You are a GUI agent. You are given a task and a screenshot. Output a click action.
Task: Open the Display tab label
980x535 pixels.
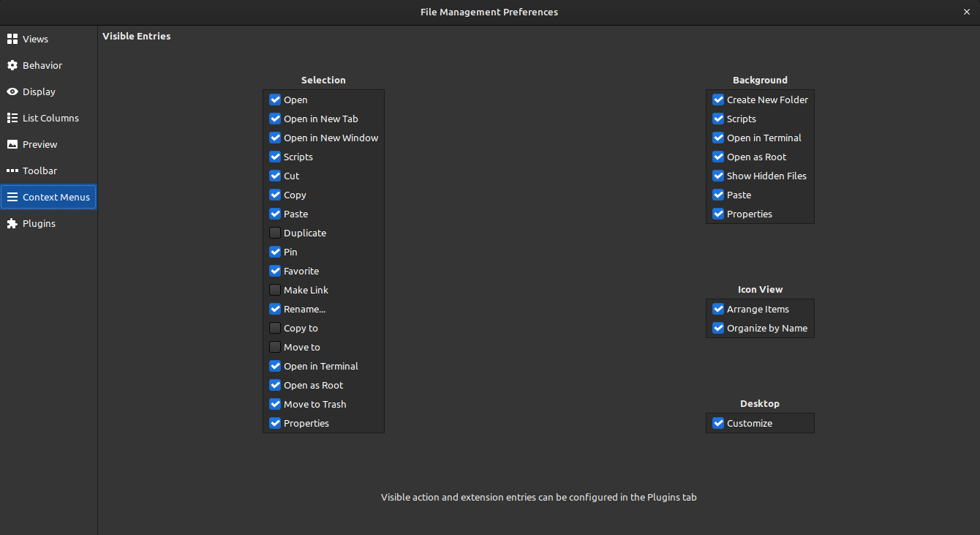39,91
